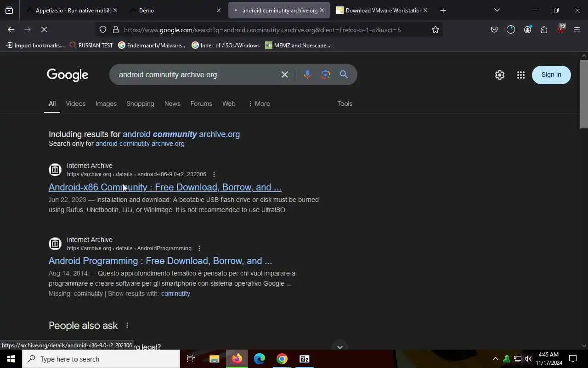Show hidden system tray icons
Viewport: 588px width, 368px height.
(495, 359)
